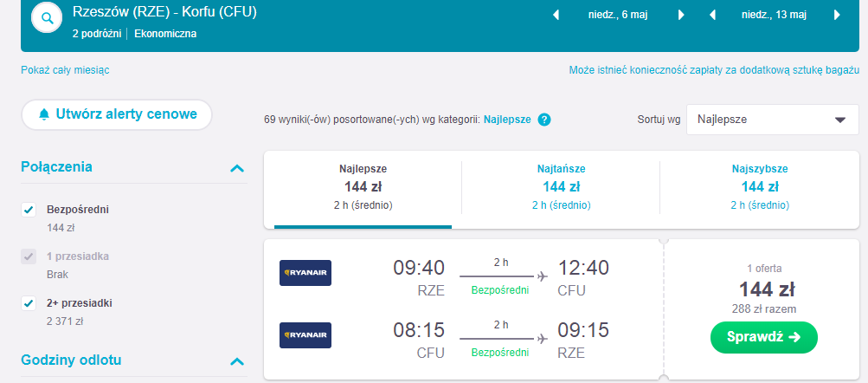Open the Najlepsze help question icon
The image size is (868, 383).
(x=544, y=120)
